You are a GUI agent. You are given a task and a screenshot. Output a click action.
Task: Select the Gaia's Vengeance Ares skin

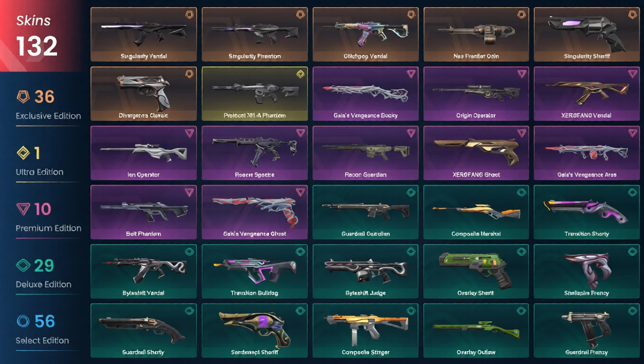(587, 153)
